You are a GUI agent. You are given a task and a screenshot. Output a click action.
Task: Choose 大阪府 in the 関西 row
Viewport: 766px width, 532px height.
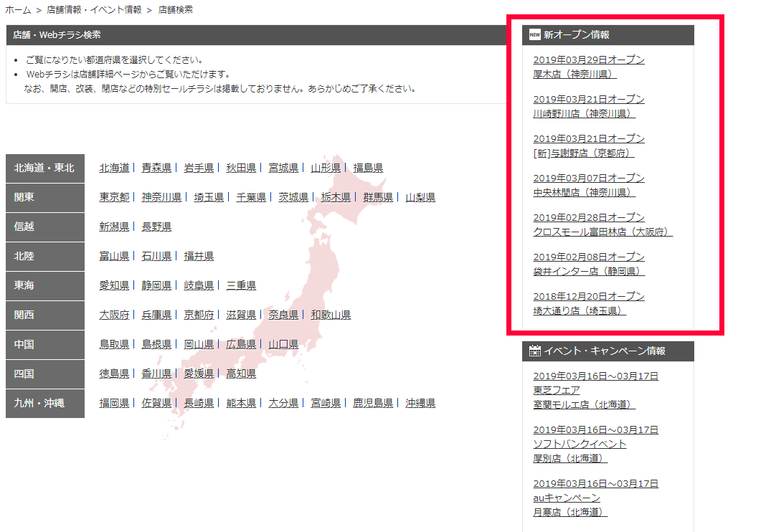tap(114, 315)
